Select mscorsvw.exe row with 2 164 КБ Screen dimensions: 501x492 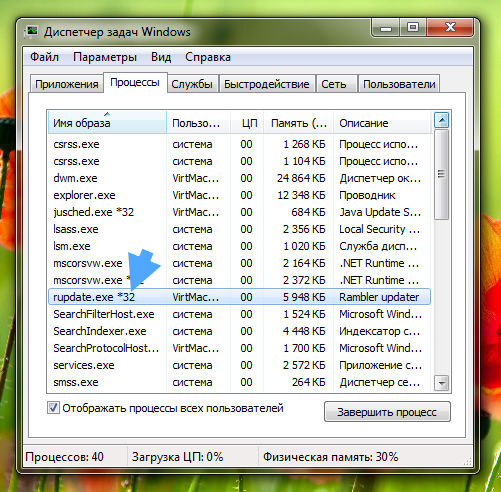[x=239, y=263]
